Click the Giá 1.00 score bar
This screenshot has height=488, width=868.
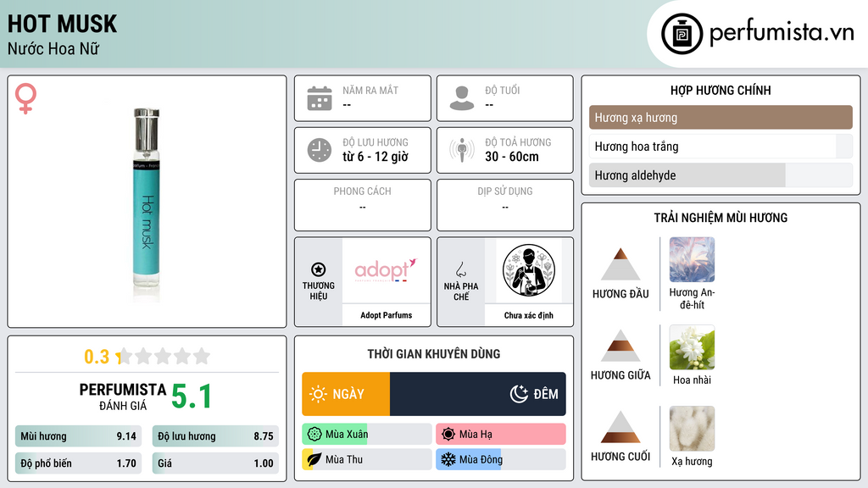point(215,463)
